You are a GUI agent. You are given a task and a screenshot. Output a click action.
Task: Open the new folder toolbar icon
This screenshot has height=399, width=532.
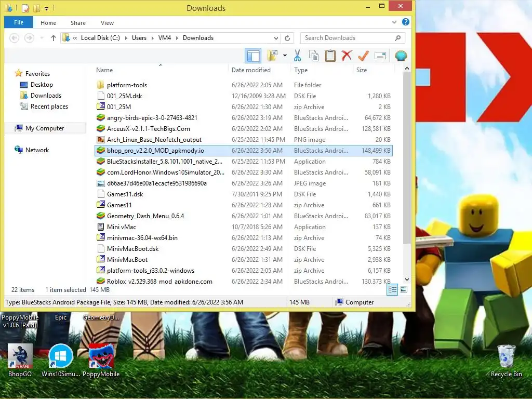coord(272,56)
